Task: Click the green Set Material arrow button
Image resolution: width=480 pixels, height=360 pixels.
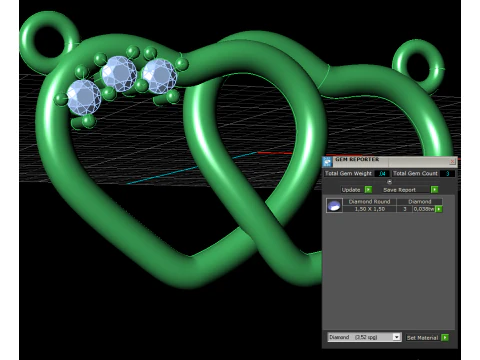Action: 445,338
